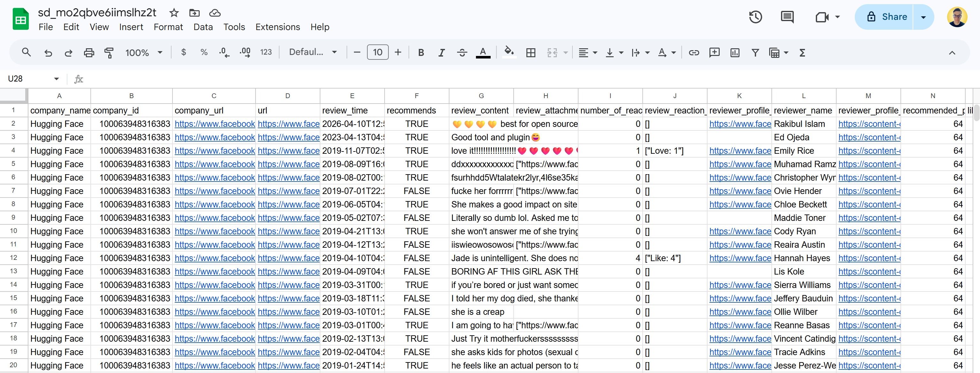Click the insert chart icon
This screenshot has height=373, width=980.
coord(735,52)
